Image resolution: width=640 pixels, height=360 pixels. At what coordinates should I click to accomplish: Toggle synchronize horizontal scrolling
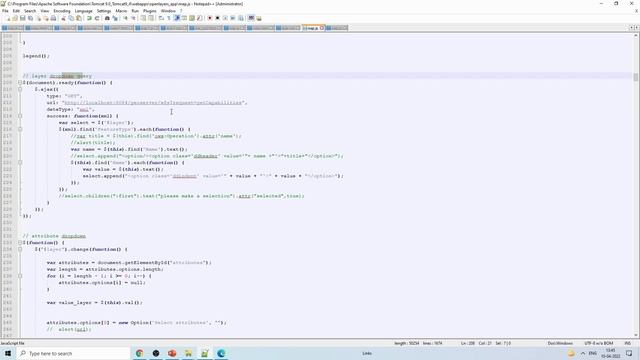(151, 18)
